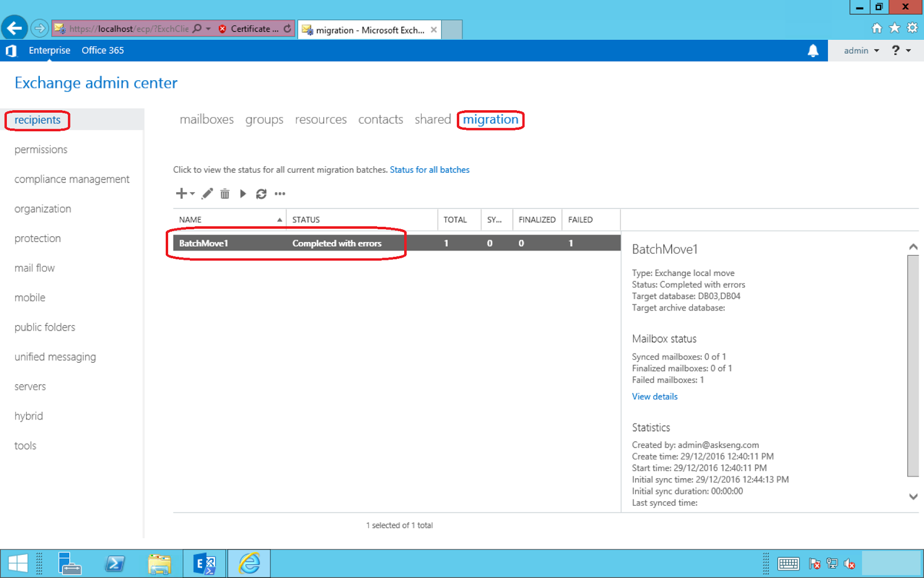924x578 pixels.
Task: Switch to the mailboxes tab
Action: (x=206, y=120)
